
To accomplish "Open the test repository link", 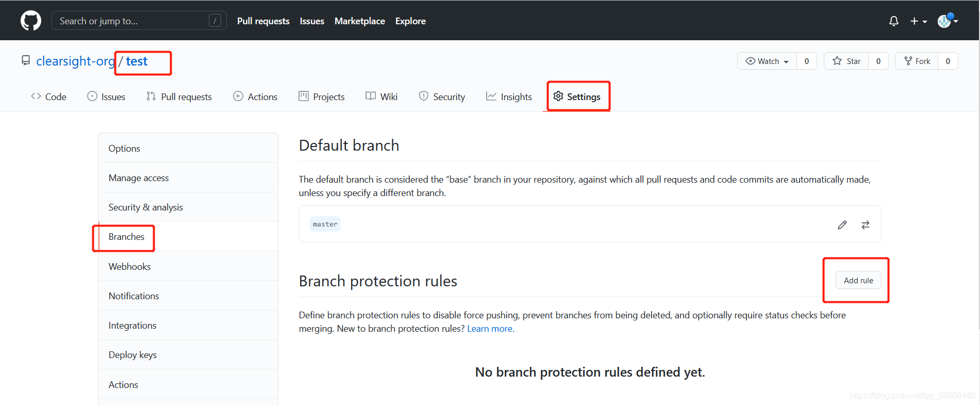I will click(x=137, y=61).
